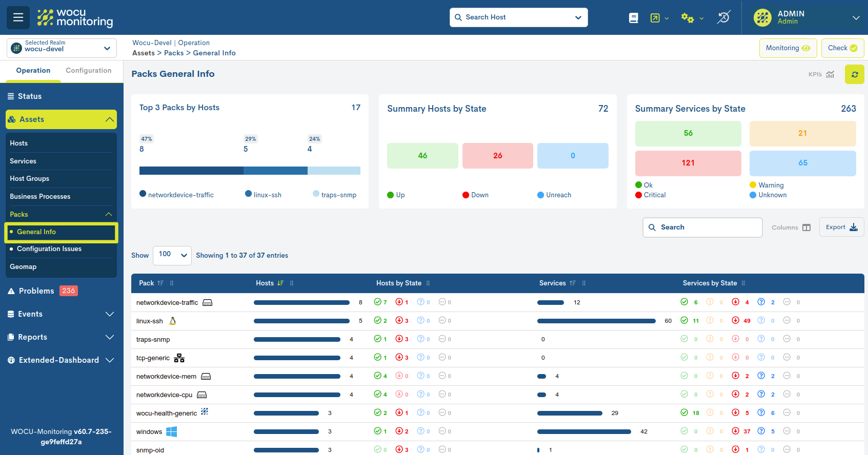
Task: Click the Export button
Action: (x=842, y=228)
